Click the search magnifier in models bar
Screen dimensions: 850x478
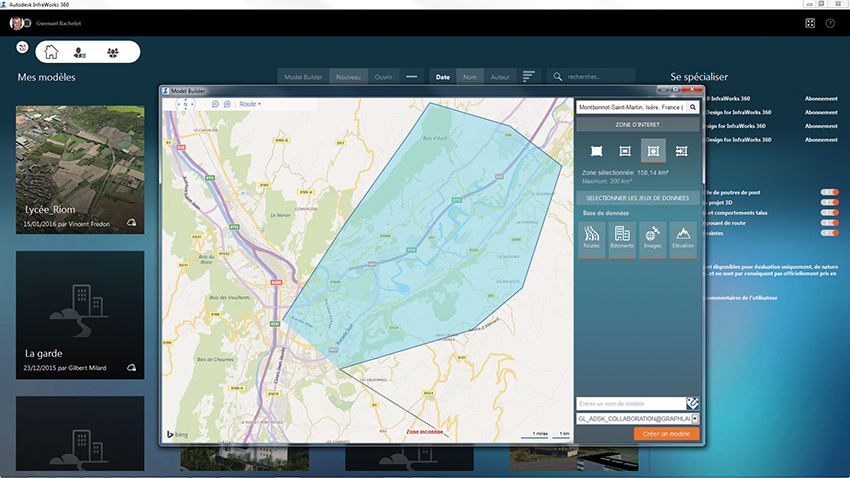tap(557, 77)
